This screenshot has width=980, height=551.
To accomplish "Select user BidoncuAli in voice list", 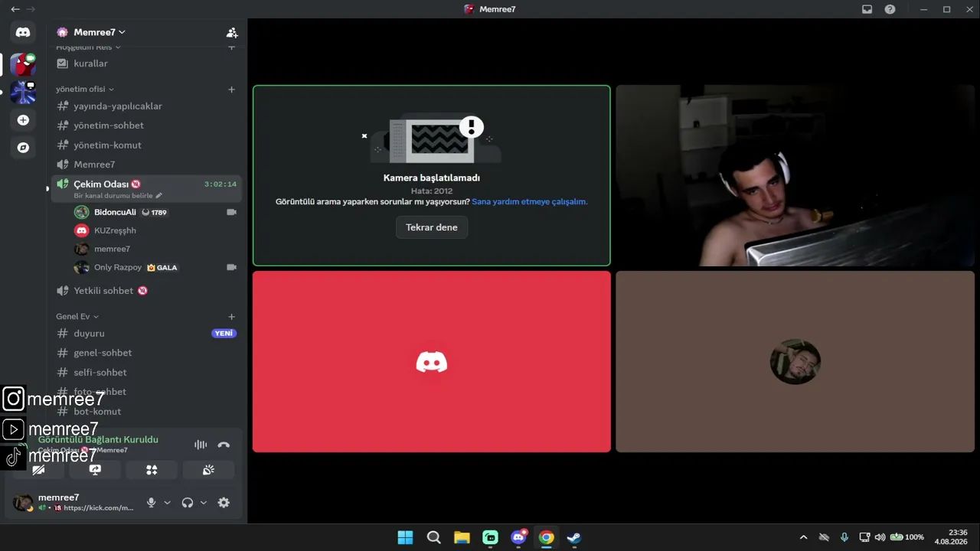I will (155, 212).
